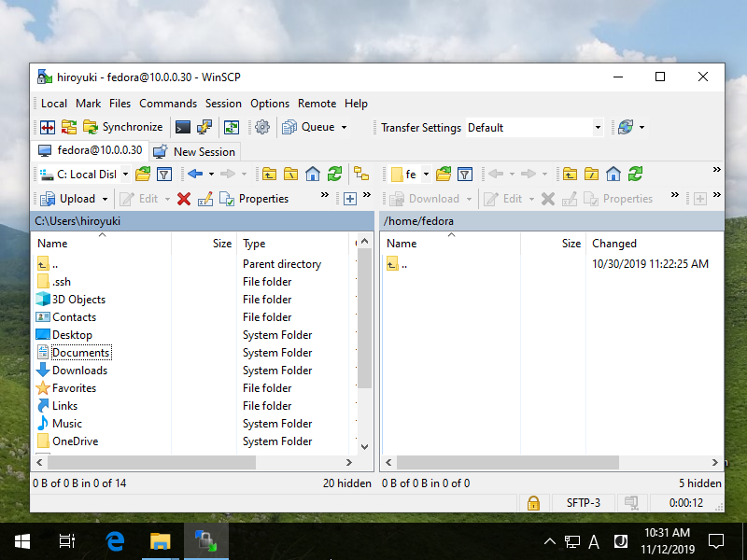This screenshot has width=747, height=560.
Task: Click the local plus selection icon
Action: coord(350,199)
